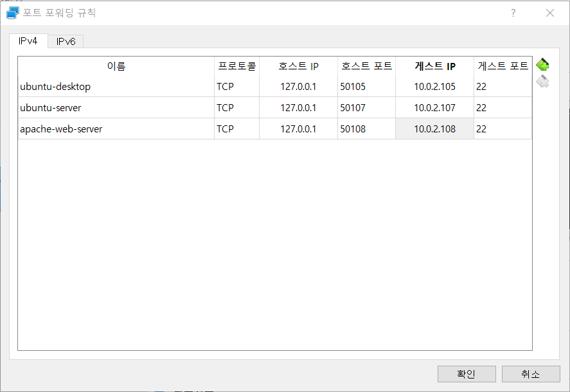Select host IP of the ubuntu-desktop row
Viewport: 570px width, 392px height.
[x=298, y=87]
